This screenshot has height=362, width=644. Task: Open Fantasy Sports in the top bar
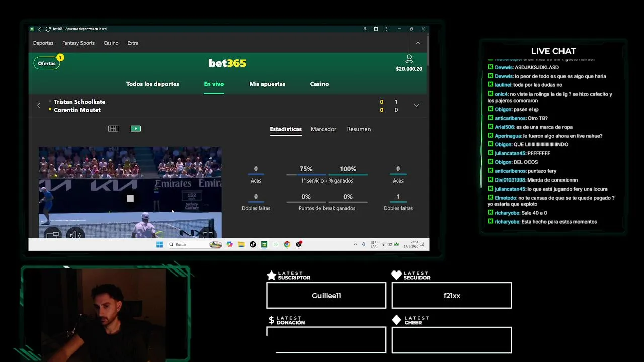click(x=78, y=43)
